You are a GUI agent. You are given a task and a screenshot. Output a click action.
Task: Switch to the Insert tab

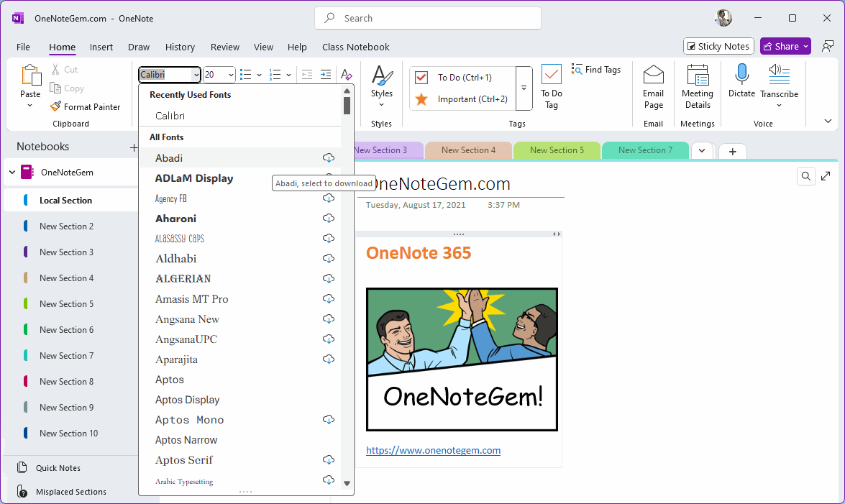coord(101,47)
